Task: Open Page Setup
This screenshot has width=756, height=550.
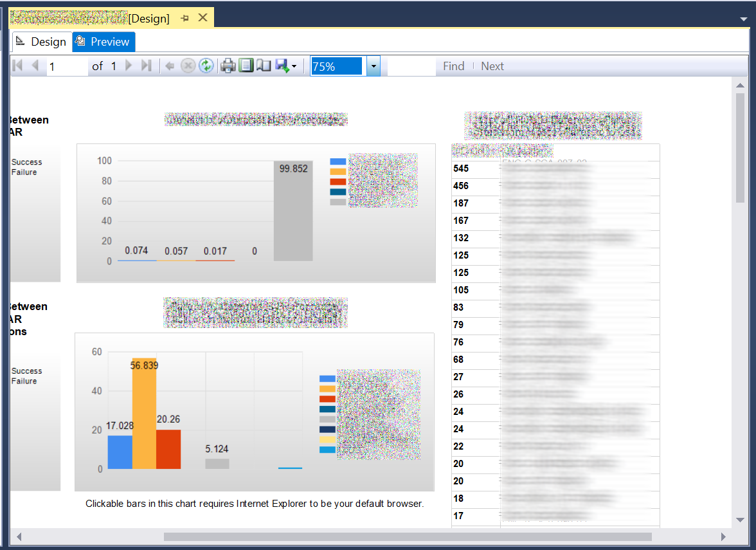Action: [x=264, y=66]
